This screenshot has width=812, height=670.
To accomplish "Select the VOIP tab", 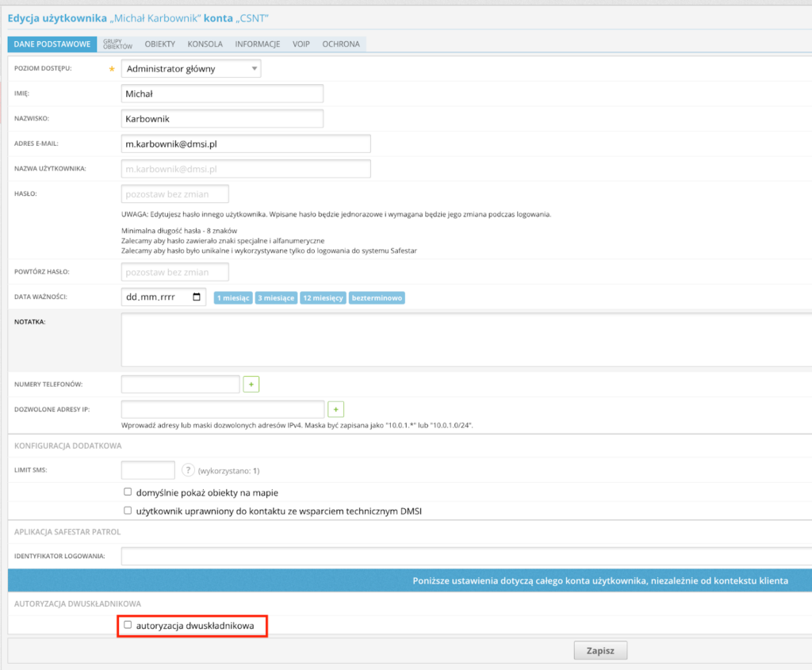I will tap(301, 44).
